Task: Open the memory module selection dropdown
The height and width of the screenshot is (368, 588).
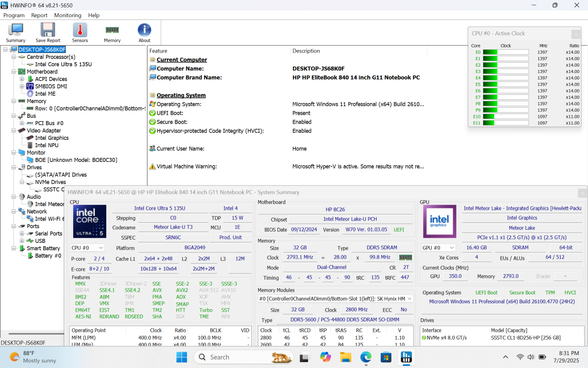Action: pos(336,299)
